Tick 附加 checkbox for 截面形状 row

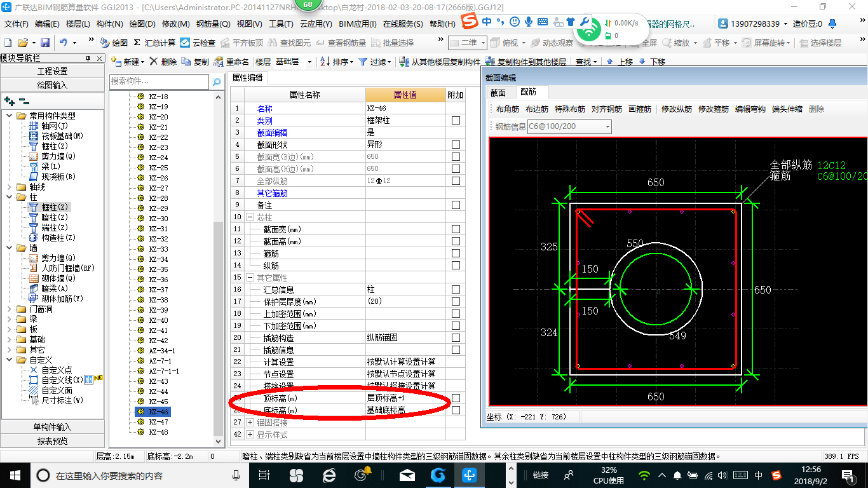tap(456, 144)
